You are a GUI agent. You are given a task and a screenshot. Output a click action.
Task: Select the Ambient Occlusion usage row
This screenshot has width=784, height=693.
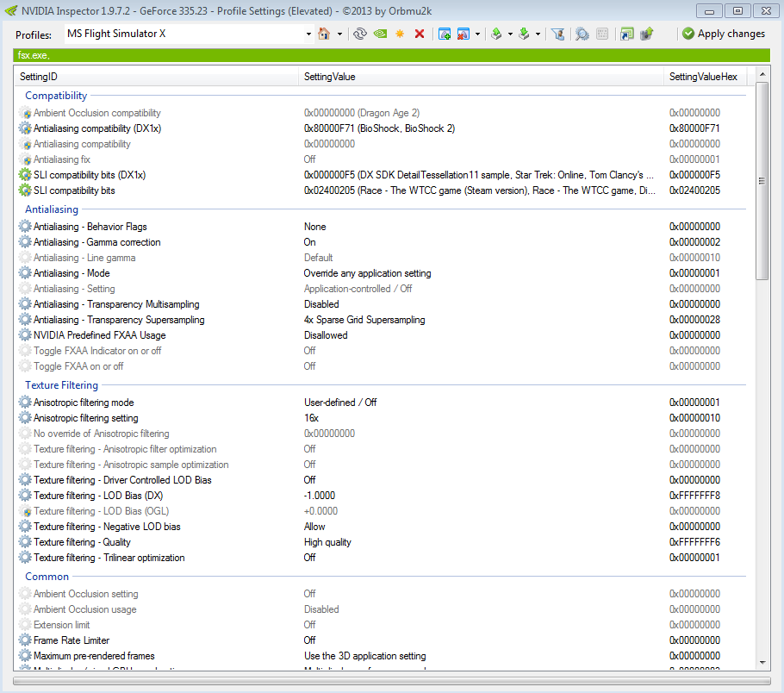(383, 609)
